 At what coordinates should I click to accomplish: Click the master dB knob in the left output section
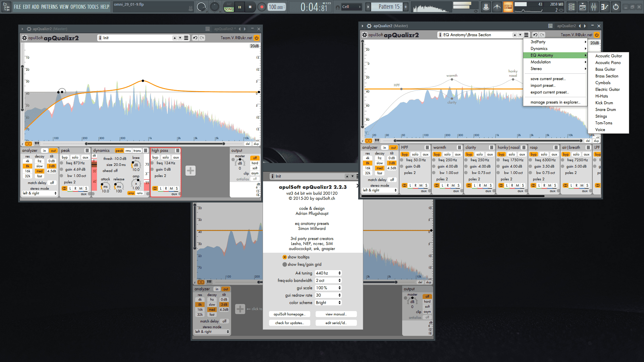(x=240, y=163)
